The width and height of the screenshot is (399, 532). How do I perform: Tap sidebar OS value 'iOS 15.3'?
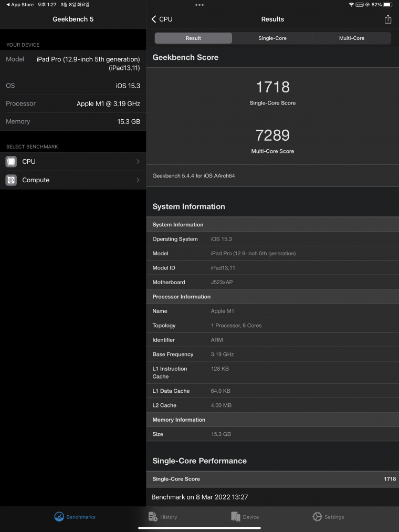tap(128, 86)
